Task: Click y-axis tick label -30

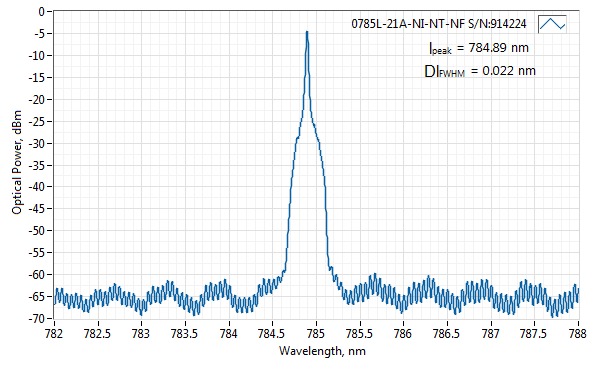Action: point(36,144)
